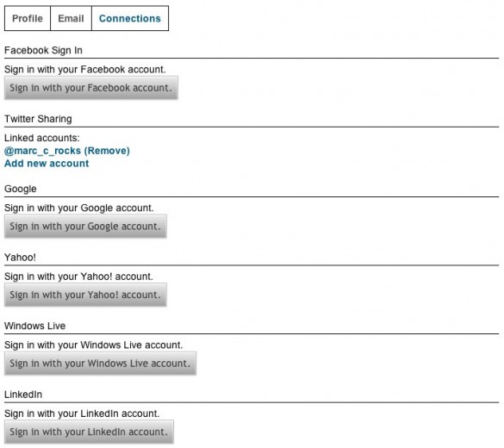Click the Facebook Sign In section heading
Image resolution: width=504 pixels, height=448 pixels.
(x=43, y=50)
